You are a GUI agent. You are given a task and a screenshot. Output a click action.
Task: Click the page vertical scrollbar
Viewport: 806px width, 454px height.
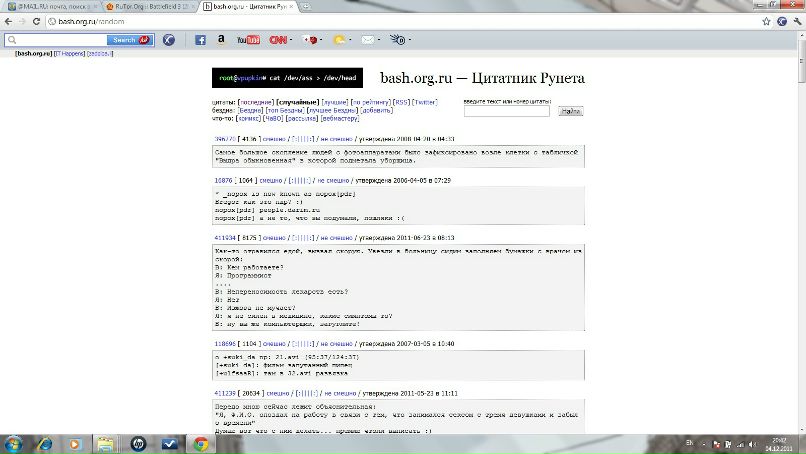pyautogui.click(x=800, y=250)
